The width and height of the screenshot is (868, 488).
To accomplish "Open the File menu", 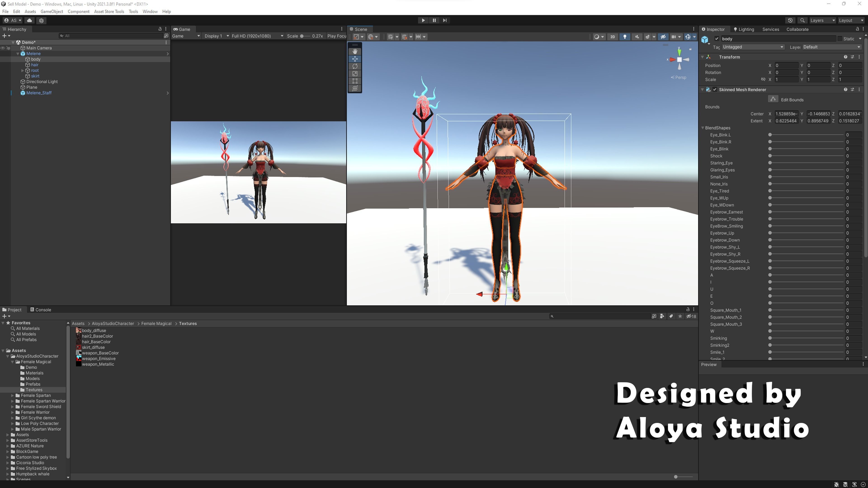I will tap(5, 12).
